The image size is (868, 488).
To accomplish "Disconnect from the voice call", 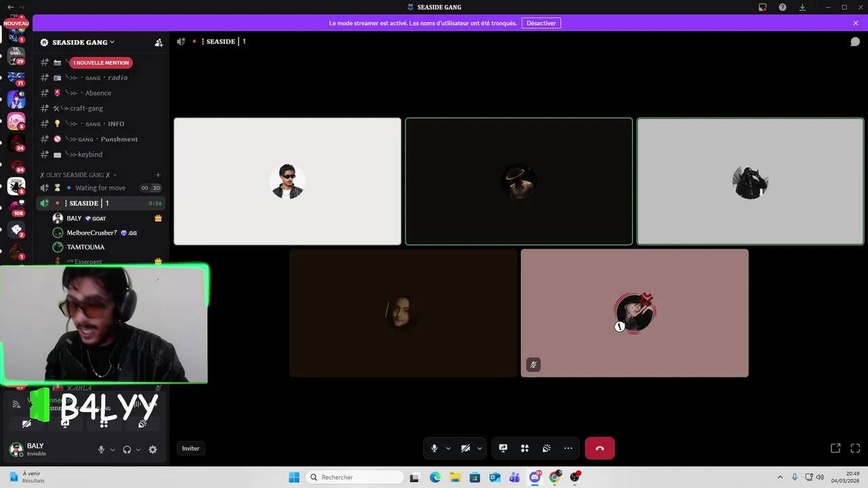I will click(599, 448).
